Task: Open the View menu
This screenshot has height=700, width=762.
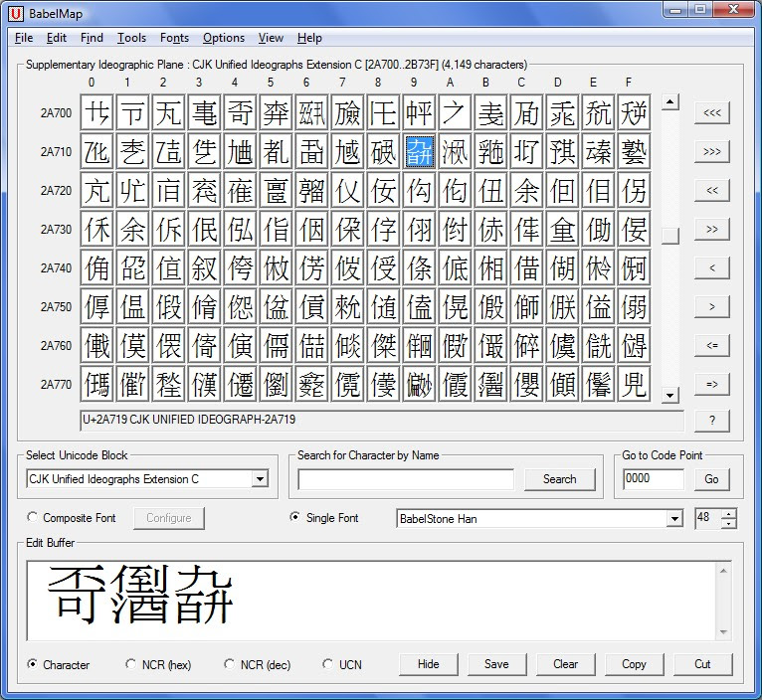Action: 271,38
